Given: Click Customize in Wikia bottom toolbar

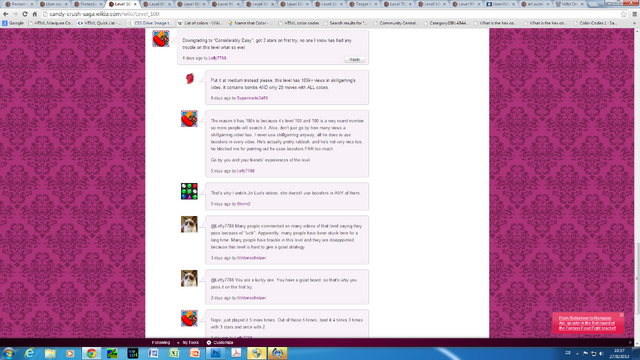Looking at the screenshot, I should [220, 343].
